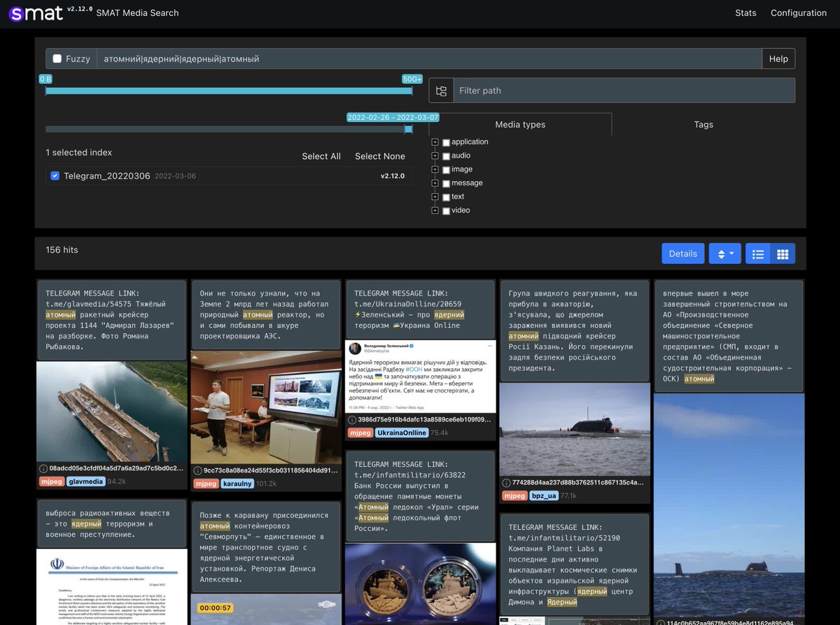Viewport: 840px width, 625px height.
Task: Uncheck the Telegram_20220306 index
Action: pos(55,176)
